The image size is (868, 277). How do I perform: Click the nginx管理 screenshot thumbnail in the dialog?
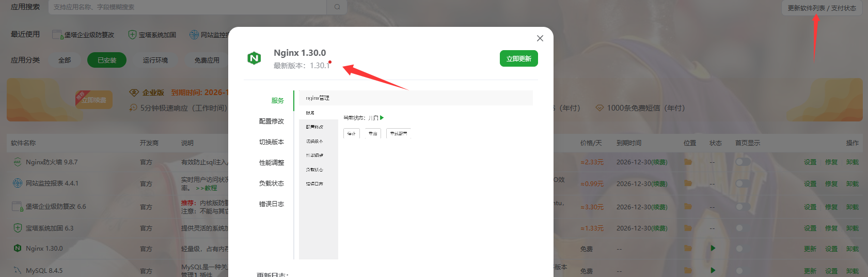pyautogui.click(x=416, y=175)
